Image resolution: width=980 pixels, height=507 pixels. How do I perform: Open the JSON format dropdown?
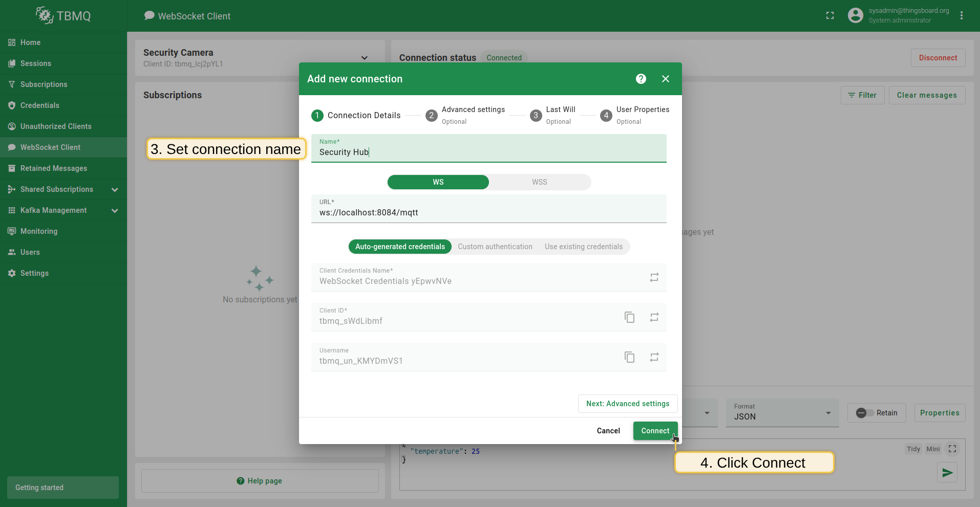[781, 413]
